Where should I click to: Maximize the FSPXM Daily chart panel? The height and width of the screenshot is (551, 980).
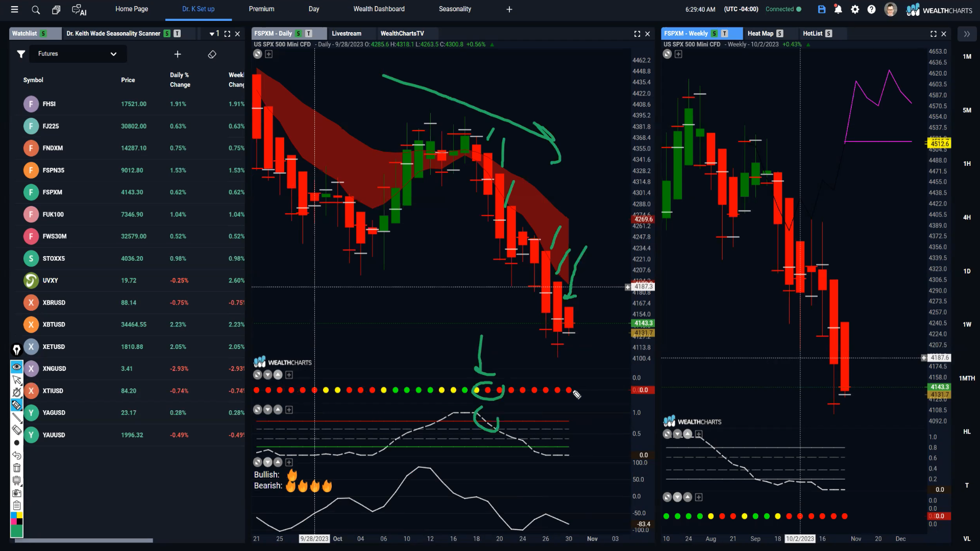(637, 34)
